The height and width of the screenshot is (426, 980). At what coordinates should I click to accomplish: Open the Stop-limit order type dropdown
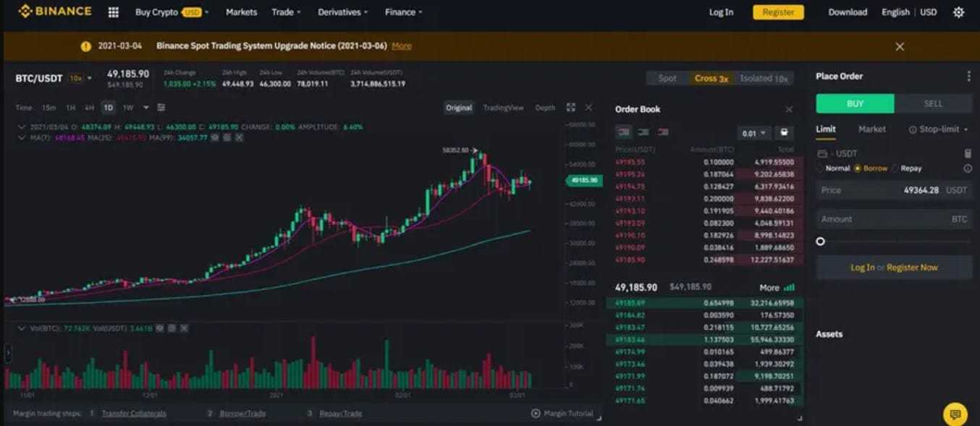pos(939,129)
